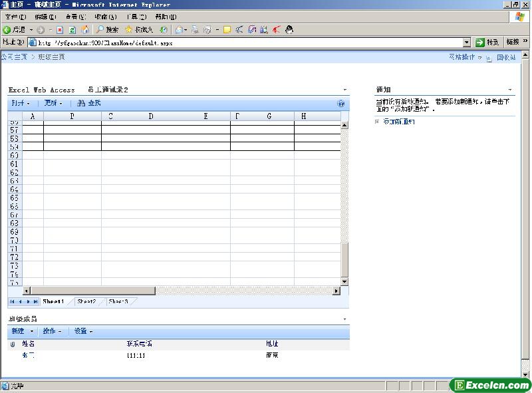Click spreadsheet horizontal scrollbar right arrow
Screen dimensions: 532x393
click(x=336, y=291)
